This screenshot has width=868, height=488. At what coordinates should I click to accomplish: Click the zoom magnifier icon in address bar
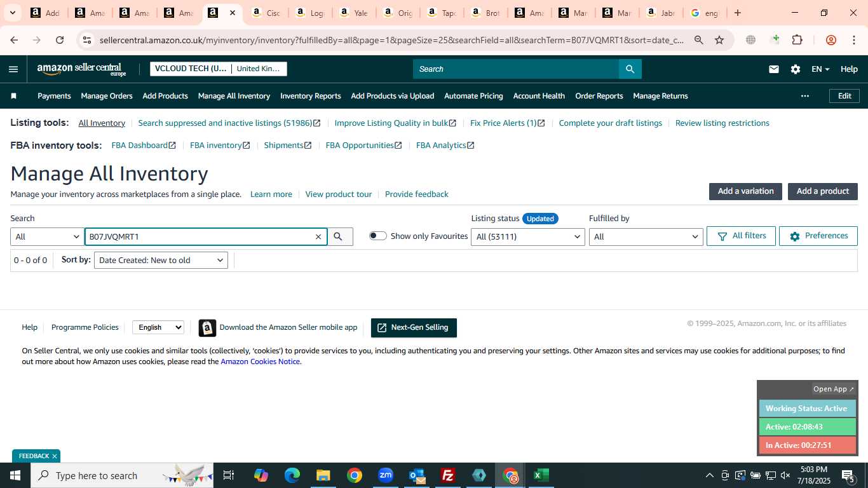(x=698, y=40)
